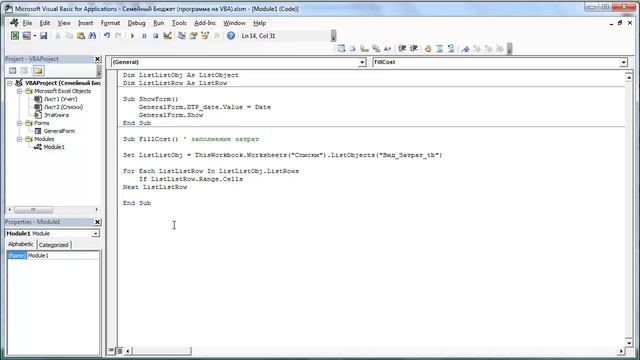Toggle Folders in the Project panel
640x360 pixels.
point(38,71)
